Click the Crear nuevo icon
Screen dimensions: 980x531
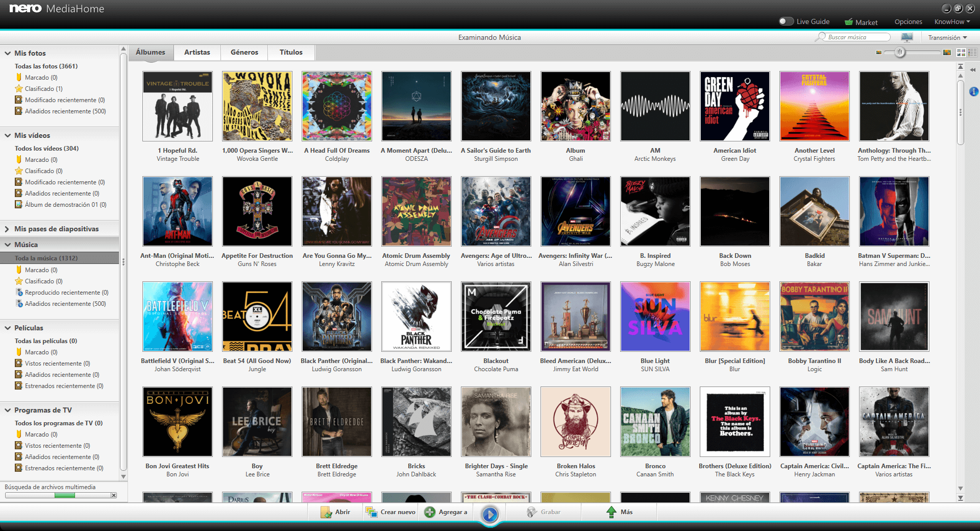[371, 512]
